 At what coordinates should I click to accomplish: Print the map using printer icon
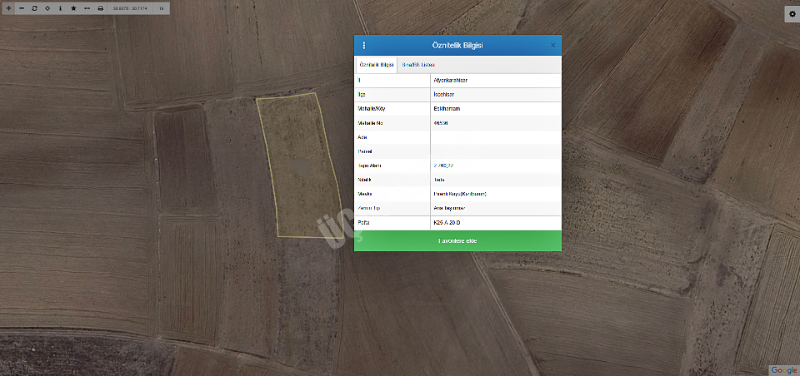click(100, 8)
